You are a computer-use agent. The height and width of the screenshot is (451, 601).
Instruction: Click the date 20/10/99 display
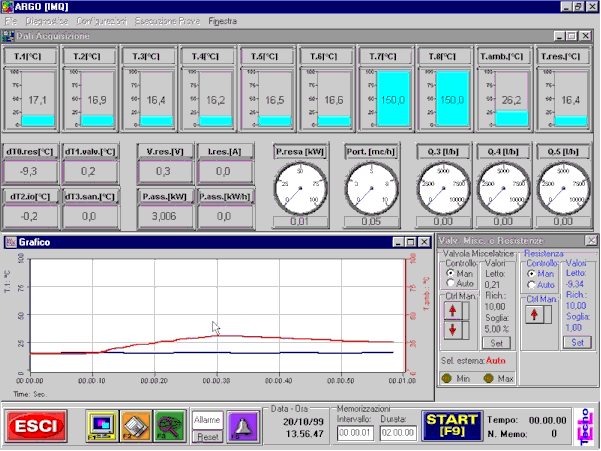tap(303, 422)
